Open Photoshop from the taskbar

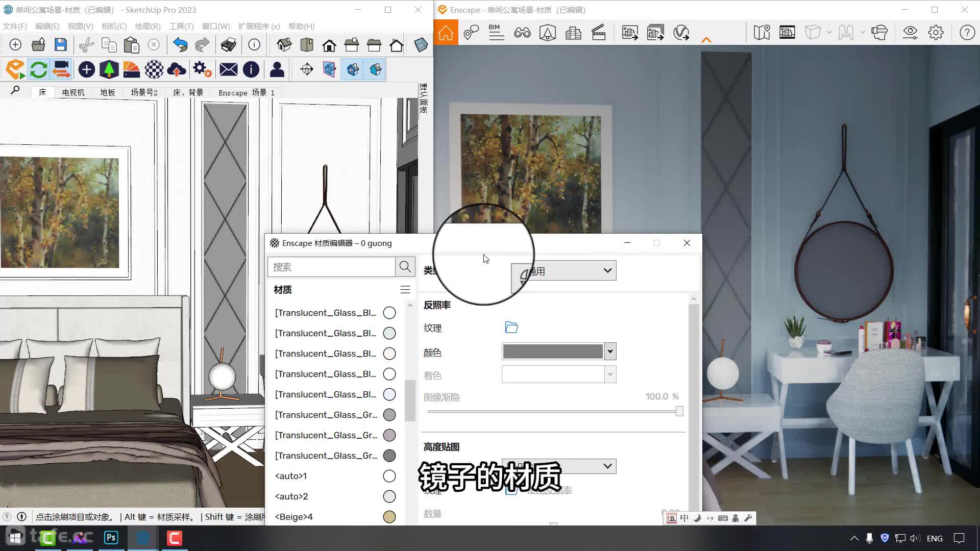point(111,538)
